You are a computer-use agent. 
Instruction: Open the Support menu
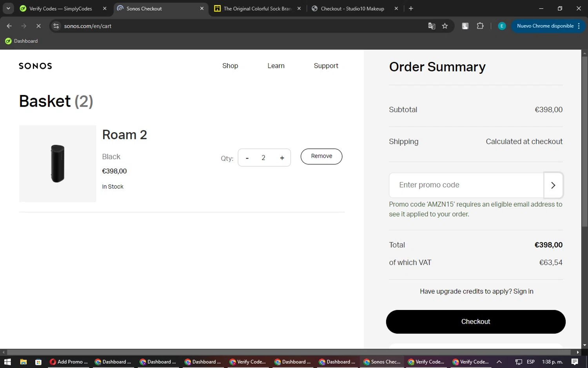326,66
